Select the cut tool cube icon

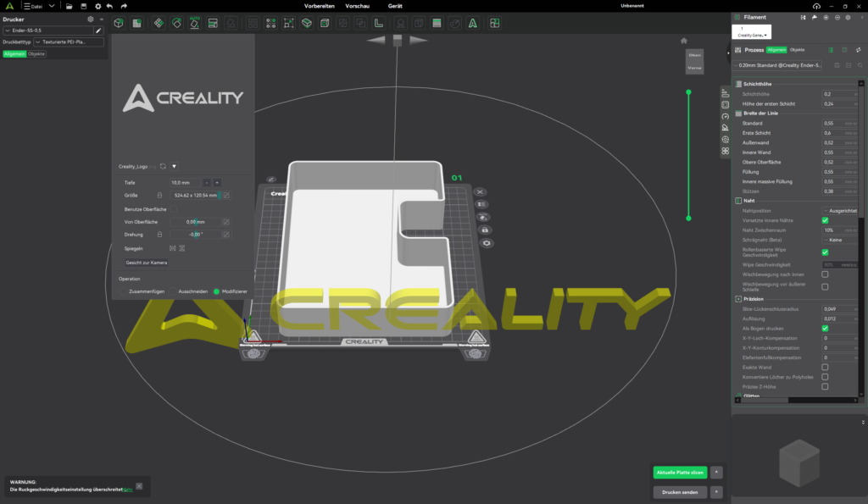(307, 23)
